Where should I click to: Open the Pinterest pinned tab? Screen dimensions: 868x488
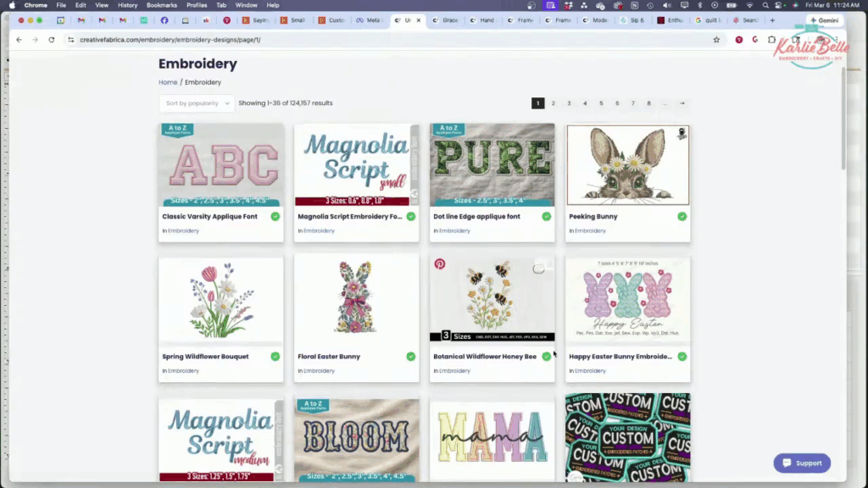tap(226, 20)
